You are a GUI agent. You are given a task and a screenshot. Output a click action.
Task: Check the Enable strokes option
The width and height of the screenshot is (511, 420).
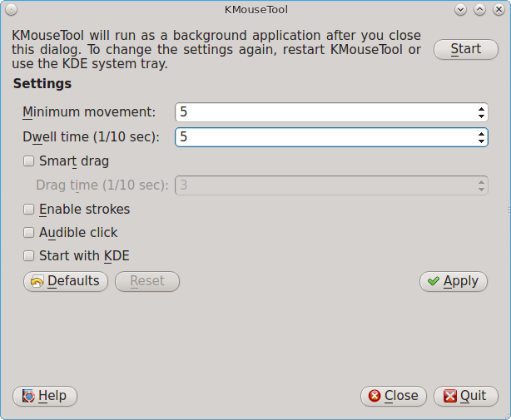click(x=28, y=209)
